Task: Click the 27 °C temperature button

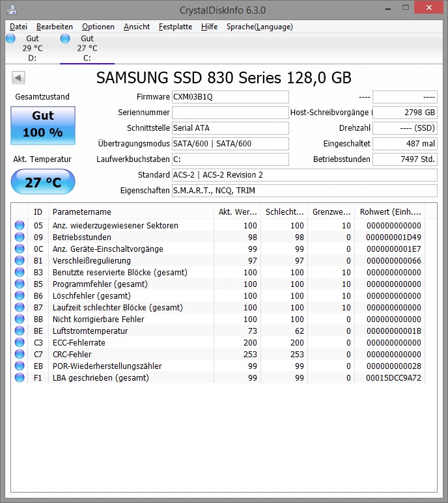Action: [43, 182]
